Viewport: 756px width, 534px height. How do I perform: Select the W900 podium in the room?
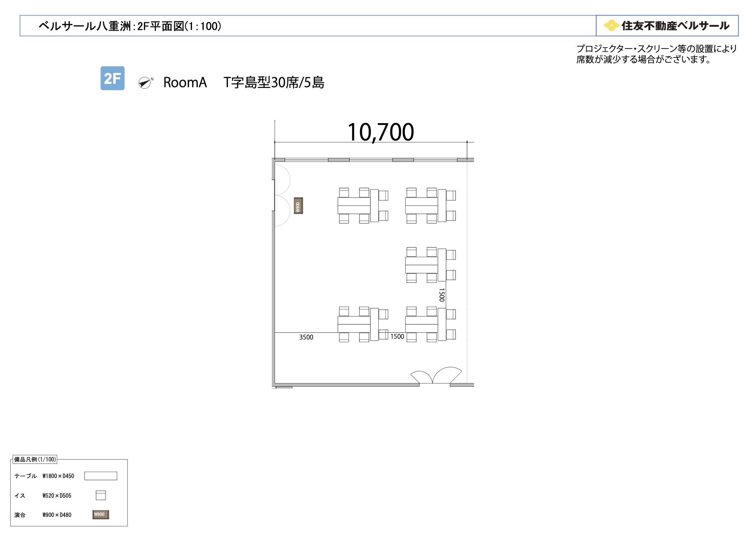(x=298, y=206)
